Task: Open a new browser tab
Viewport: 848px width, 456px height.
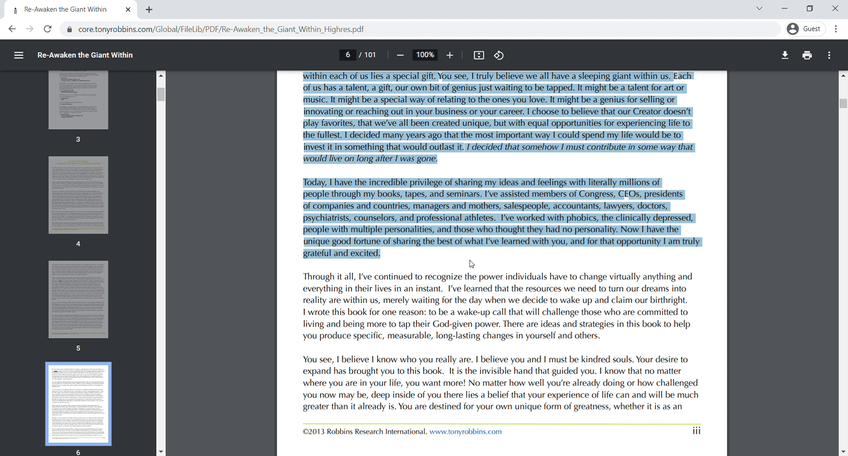Action: (x=149, y=9)
